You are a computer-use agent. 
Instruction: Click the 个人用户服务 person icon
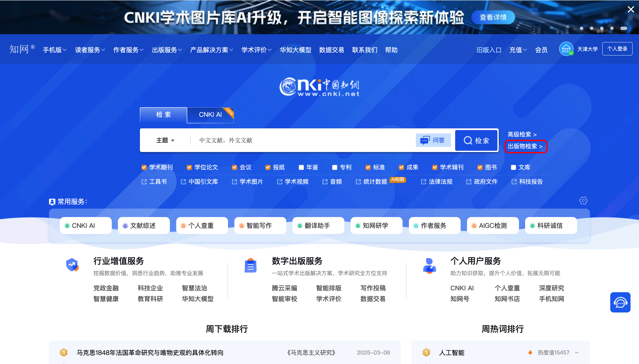pyautogui.click(x=429, y=265)
